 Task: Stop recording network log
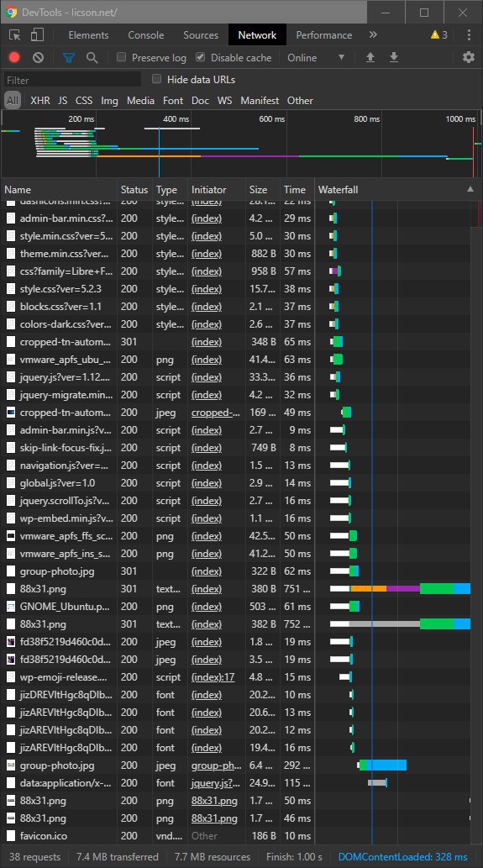click(14, 58)
